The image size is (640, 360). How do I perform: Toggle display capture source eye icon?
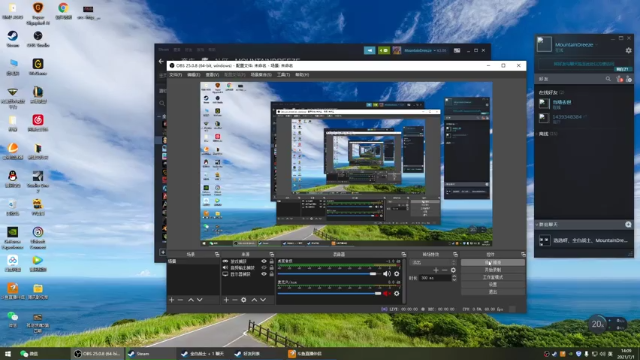pyautogui.click(x=264, y=274)
